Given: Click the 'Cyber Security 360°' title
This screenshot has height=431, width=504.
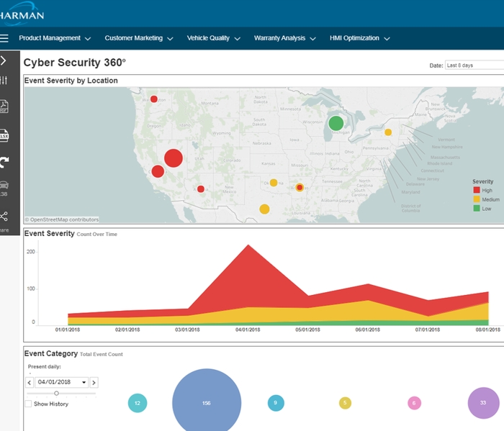Looking at the screenshot, I should [x=75, y=63].
